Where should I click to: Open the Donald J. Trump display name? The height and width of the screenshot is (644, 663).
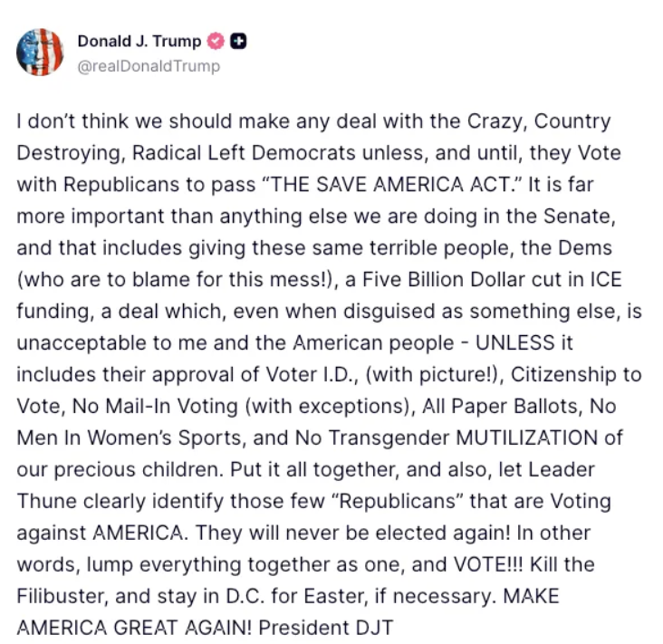(141, 41)
